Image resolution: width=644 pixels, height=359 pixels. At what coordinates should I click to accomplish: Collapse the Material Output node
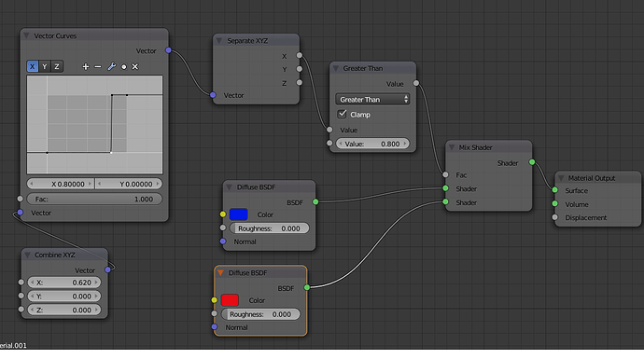[561, 178]
